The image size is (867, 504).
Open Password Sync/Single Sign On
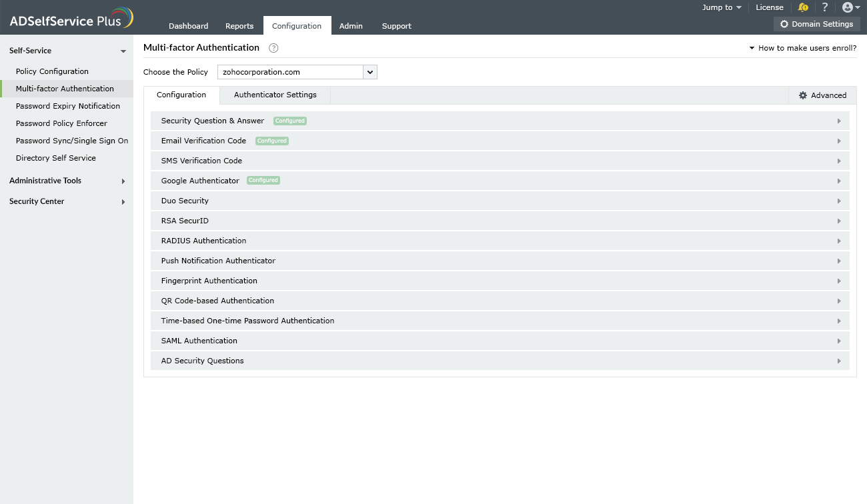point(72,141)
